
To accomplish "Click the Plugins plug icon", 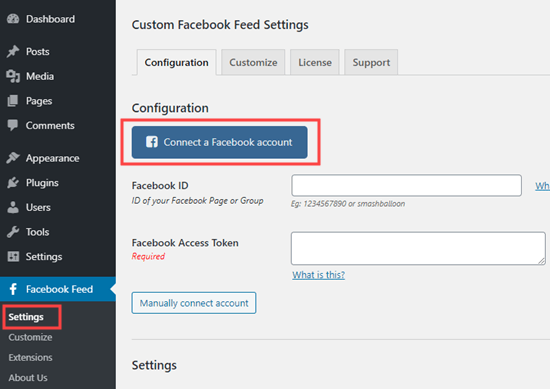I will click(x=13, y=182).
